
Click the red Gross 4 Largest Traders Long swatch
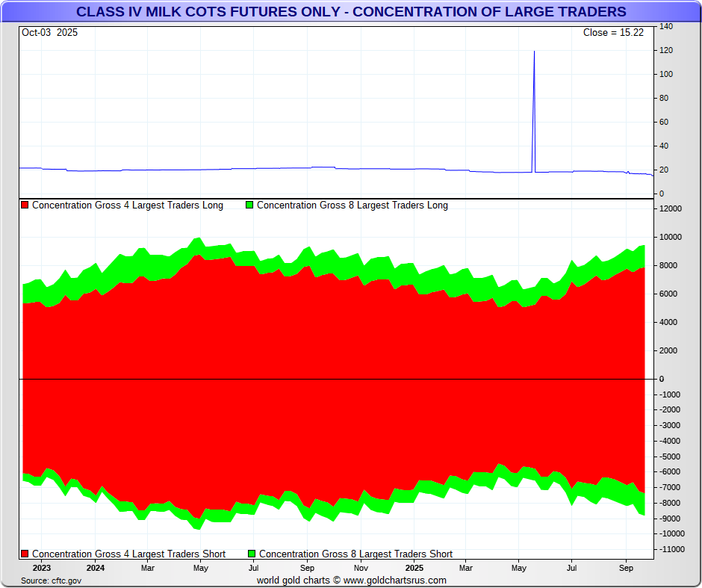point(25,205)
